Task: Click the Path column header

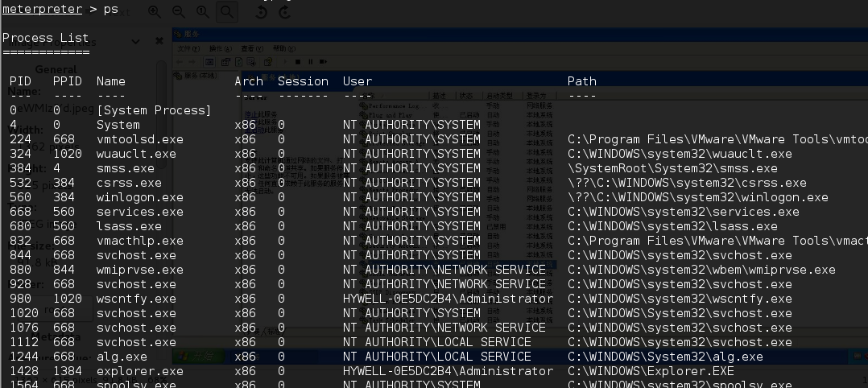Action: (582, 80)
